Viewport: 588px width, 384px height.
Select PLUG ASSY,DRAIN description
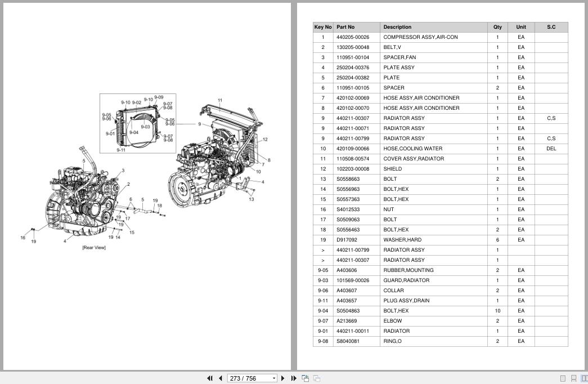pyautogui.click(x=406, y=301)
